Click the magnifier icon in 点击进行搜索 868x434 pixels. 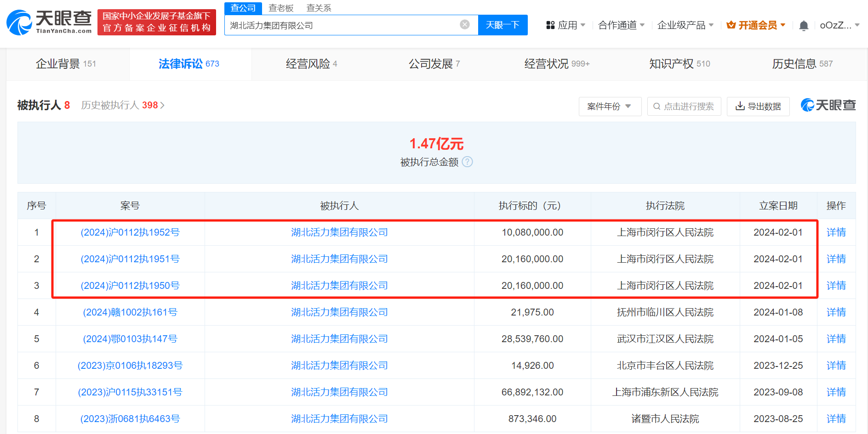pyautogui.click(x=657, y=106)
